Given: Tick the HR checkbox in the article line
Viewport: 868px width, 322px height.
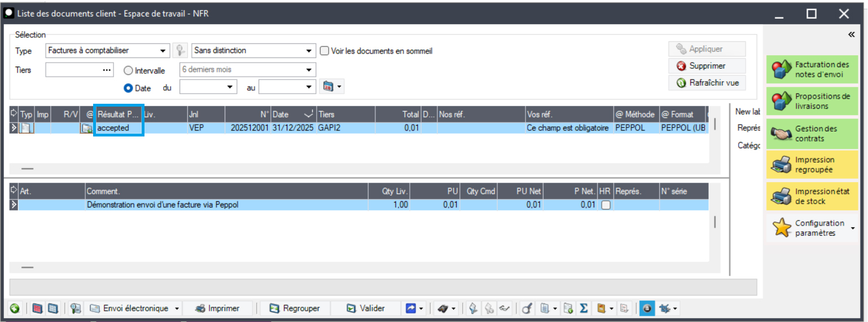Looking at the screenshot, I should pyautogui.click(x=606, y=205).
